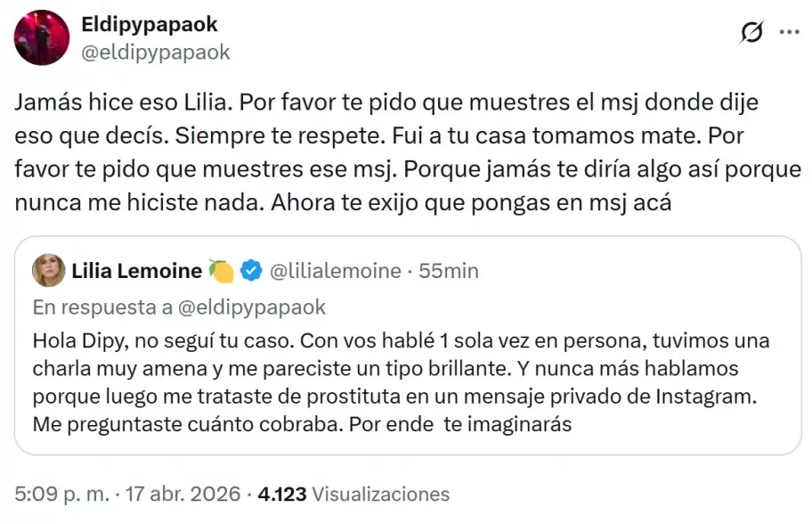
Task: Click the @lilialemoine handle
Action: (x=337, y=270)
